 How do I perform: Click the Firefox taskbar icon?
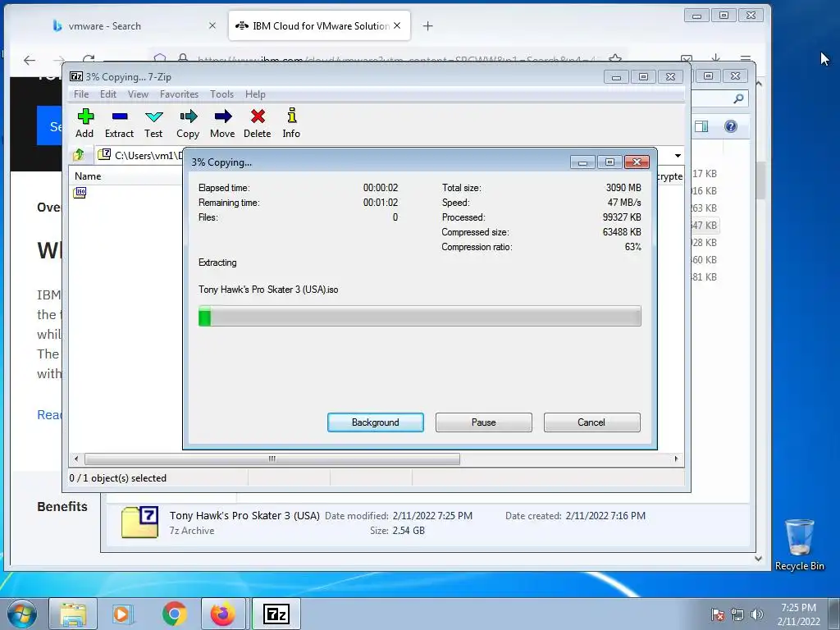pos(223,614)
